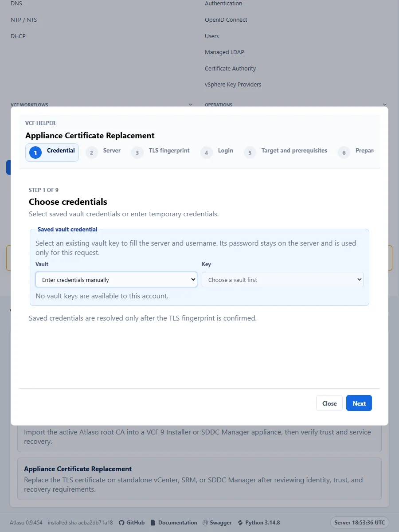Open the Swagger icon in footer
Viewport: 399px width, 532px height.
pos(205,523)
